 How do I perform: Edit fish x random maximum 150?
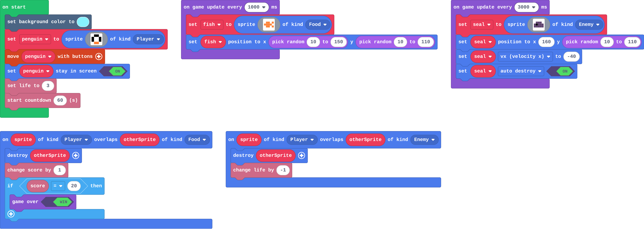[x=339, y=42]
